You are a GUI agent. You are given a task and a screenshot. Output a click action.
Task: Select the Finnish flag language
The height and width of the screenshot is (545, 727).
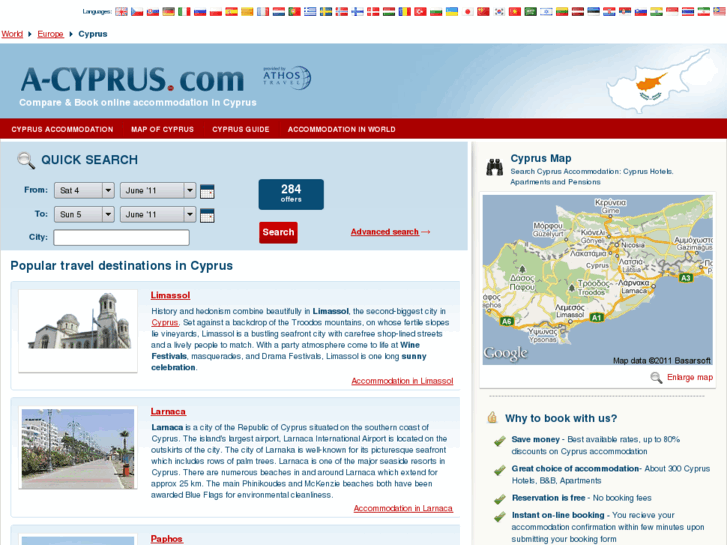(x=357, y=12)
